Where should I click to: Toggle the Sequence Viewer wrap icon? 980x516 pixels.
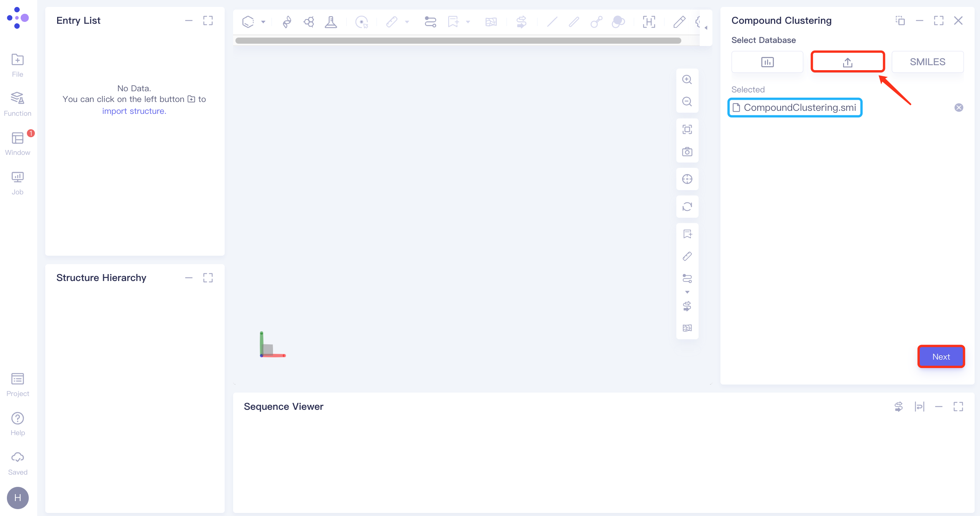919,407
